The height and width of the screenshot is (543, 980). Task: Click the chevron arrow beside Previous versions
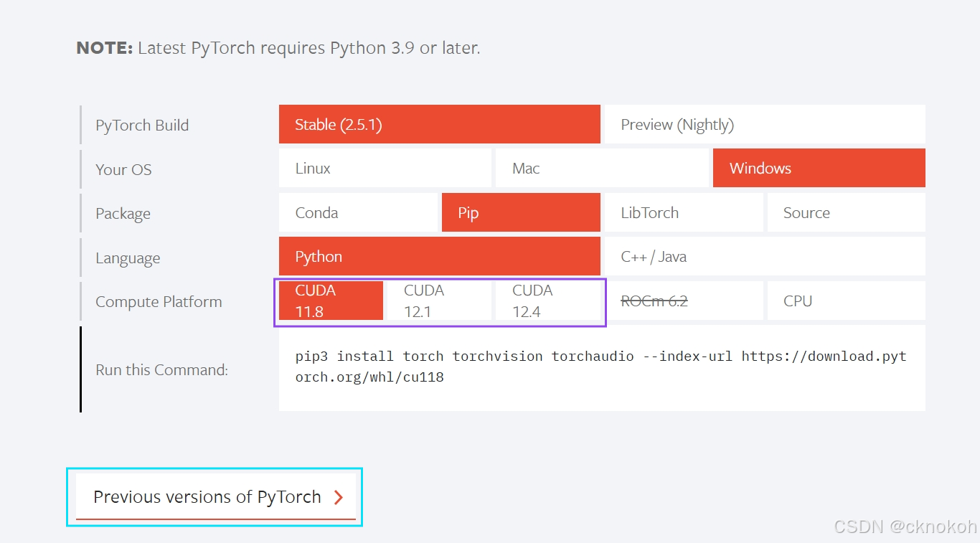339,498
